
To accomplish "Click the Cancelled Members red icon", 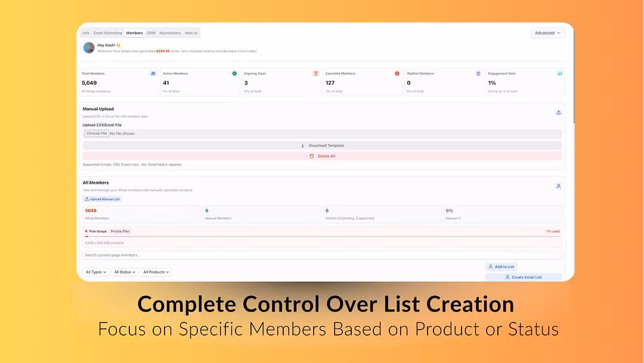I will [x=397, y=73].
